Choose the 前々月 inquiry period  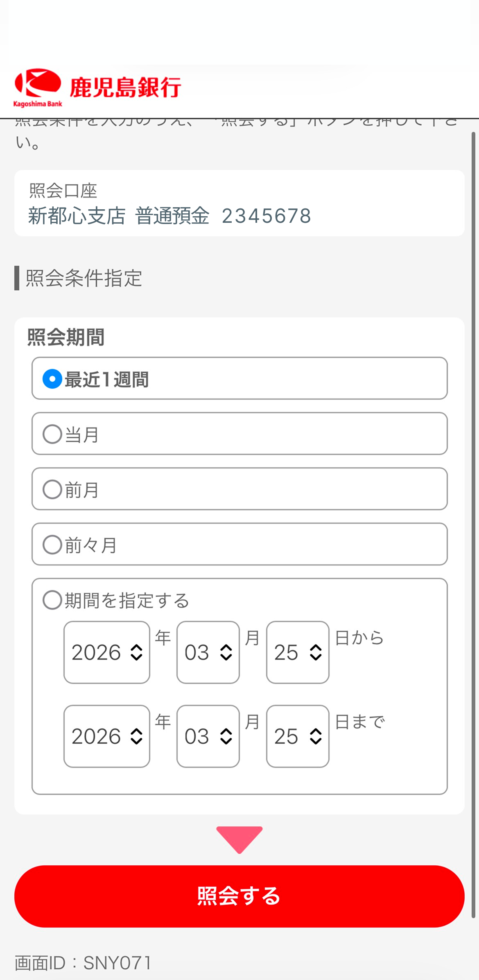coord(52,545)
